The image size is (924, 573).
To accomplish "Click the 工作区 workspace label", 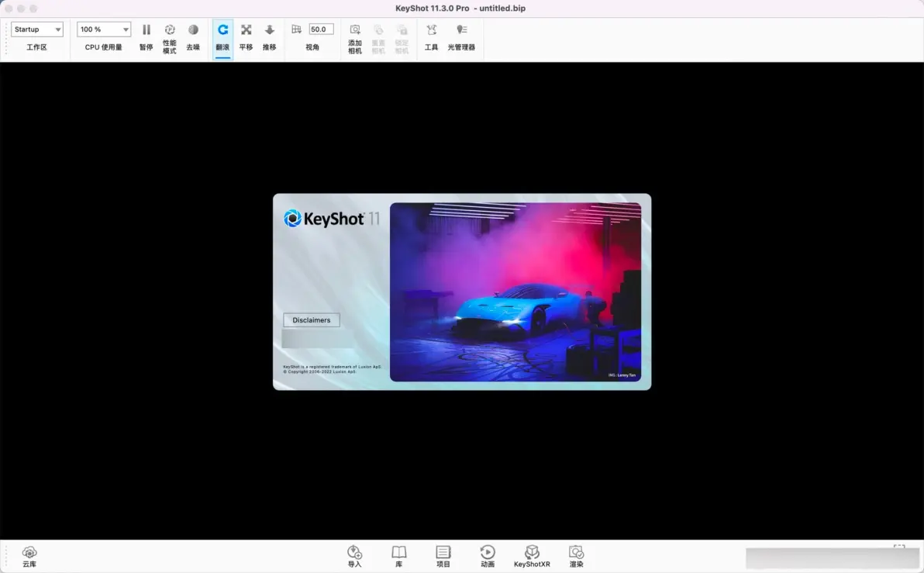I will coord(36,47).
